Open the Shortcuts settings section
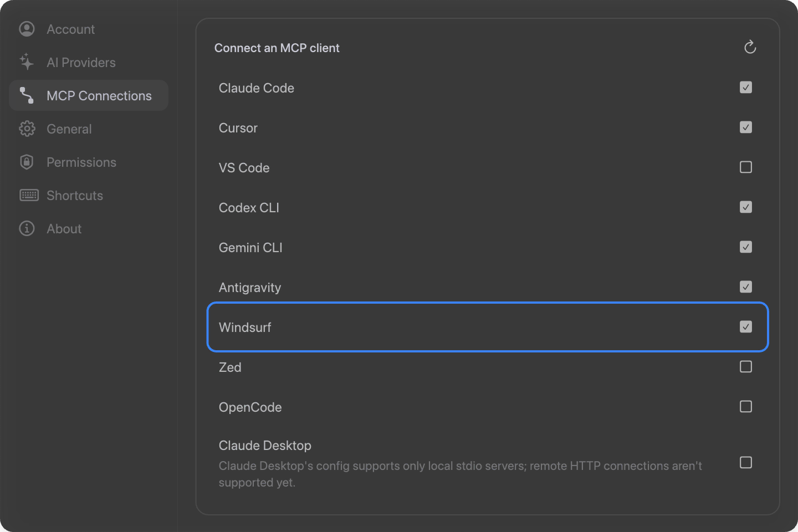 [x=89, y=195]
